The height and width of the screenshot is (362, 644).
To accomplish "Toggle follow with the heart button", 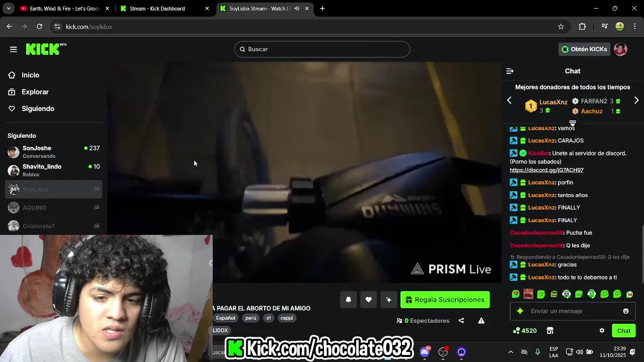I will 368,300.
